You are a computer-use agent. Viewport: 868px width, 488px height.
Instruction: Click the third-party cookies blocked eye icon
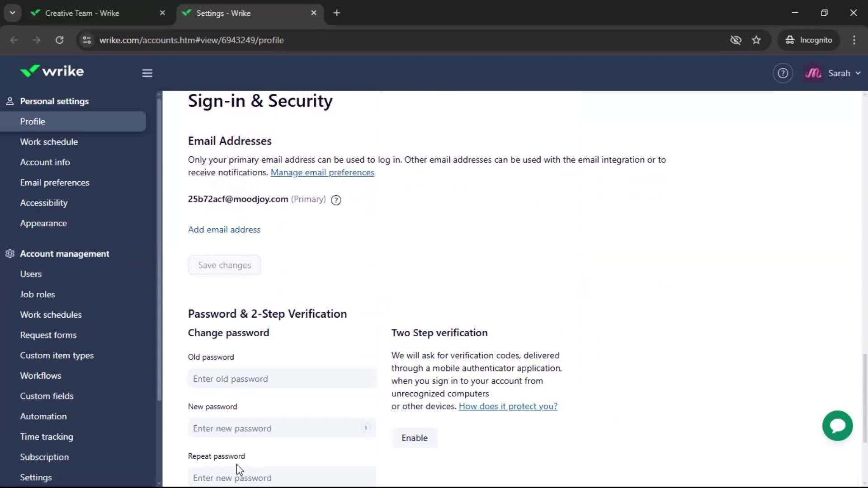(x=736, y=40)
